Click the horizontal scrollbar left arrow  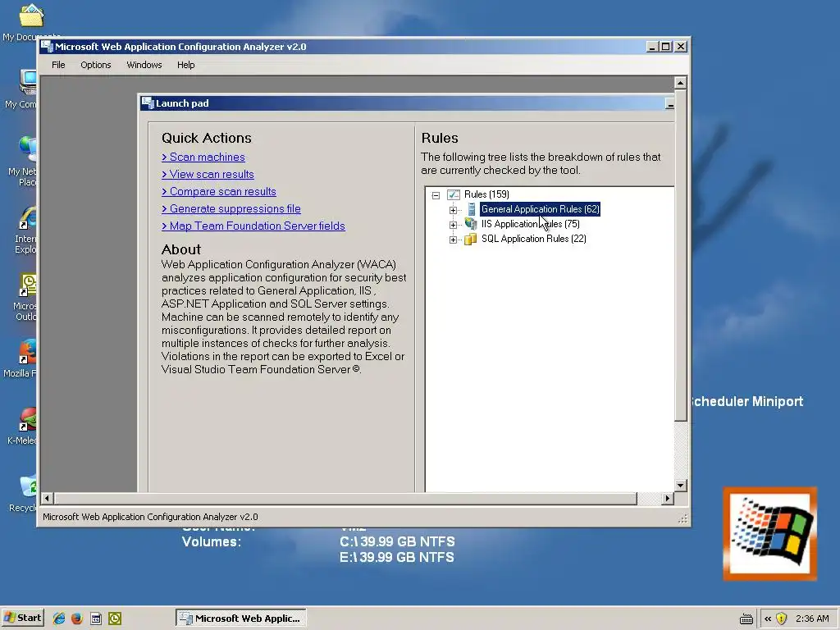pos(47,499)
